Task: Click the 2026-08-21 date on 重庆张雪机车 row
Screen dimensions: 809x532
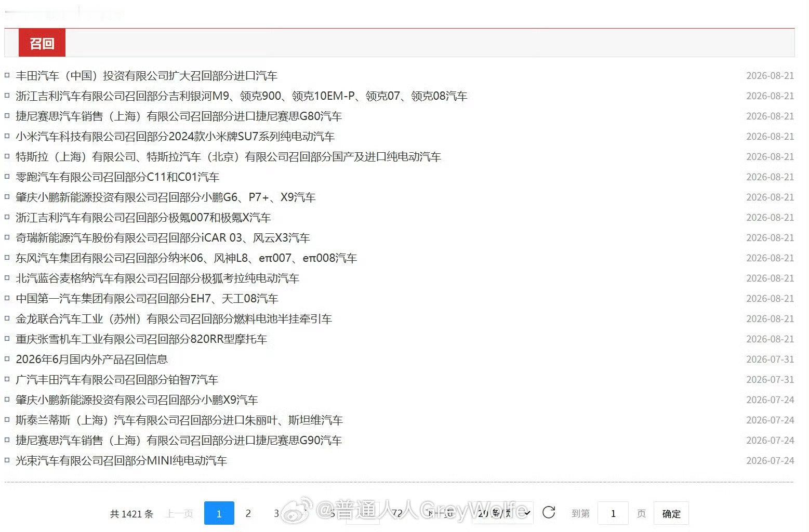Action: (x=770, y=339)
